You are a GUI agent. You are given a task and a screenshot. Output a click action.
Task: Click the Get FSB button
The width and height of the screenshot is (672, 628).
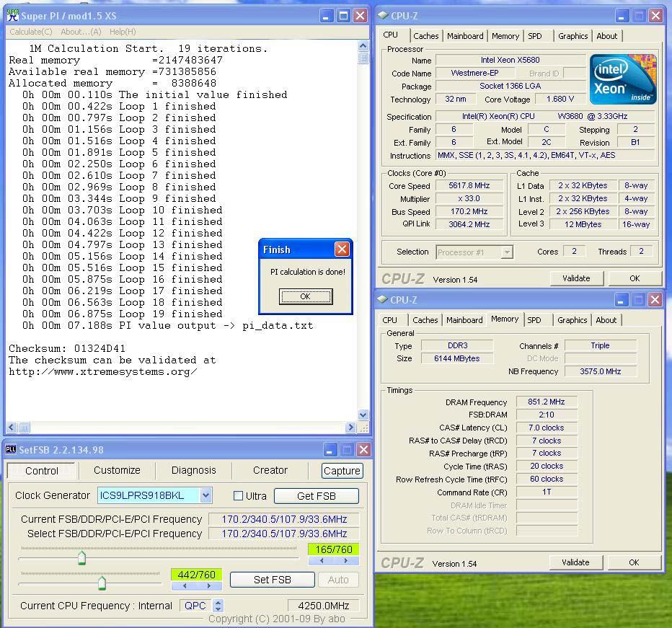point(317,496)
